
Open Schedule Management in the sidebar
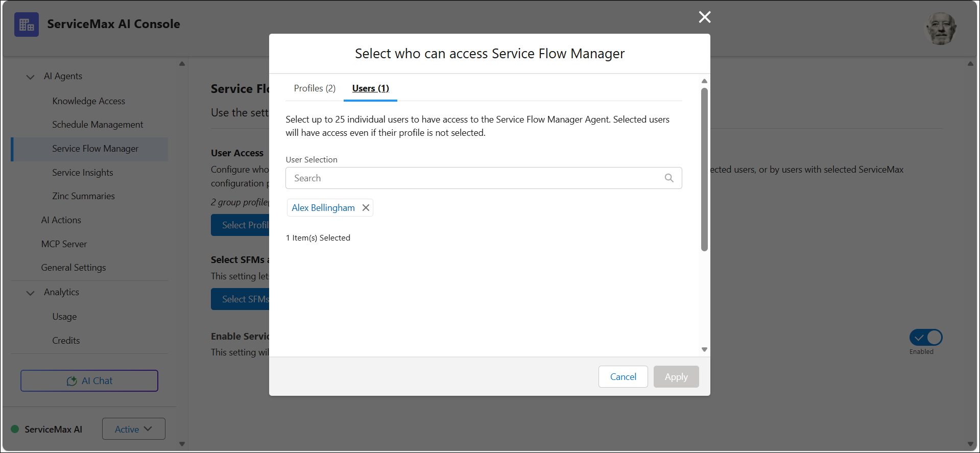[98, 125]
